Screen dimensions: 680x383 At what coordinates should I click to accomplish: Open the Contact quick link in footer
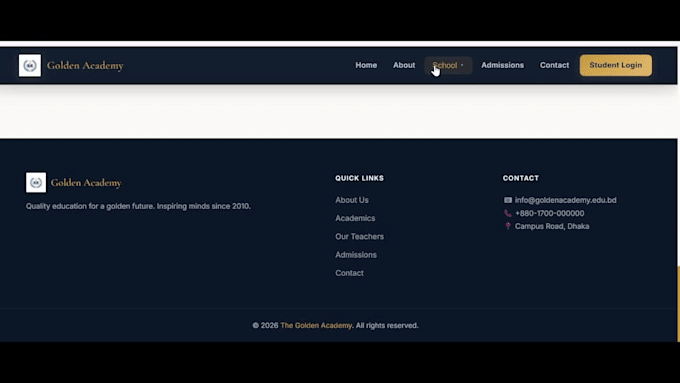point(349,273)
